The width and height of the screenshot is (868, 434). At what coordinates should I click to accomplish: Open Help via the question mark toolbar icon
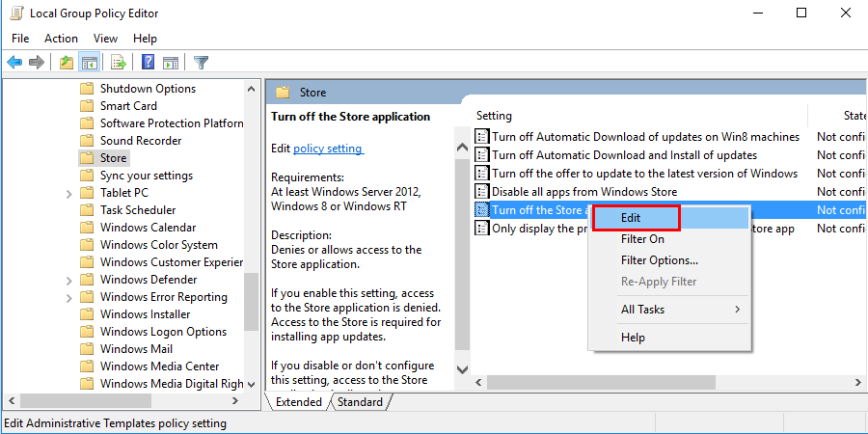pos(148,62)
